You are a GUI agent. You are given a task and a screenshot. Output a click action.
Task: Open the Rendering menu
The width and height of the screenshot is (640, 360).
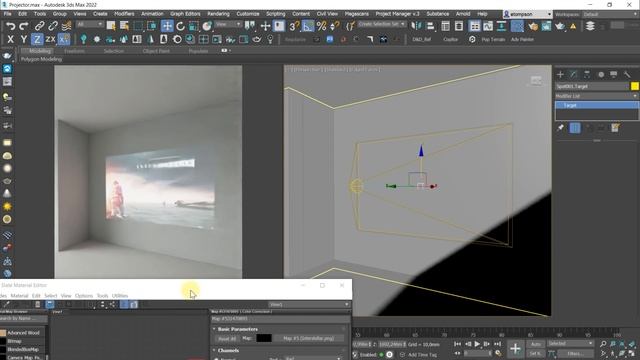click(x=218, y=14)
